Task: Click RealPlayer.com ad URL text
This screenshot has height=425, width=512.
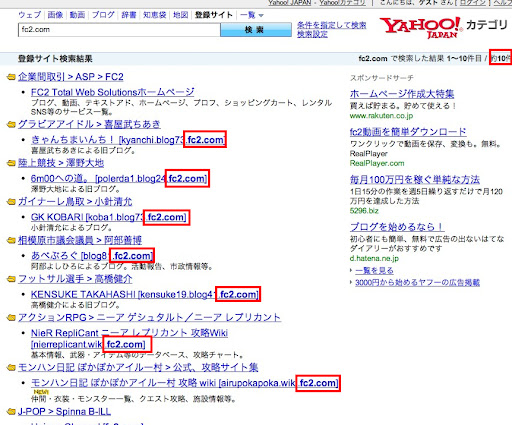Action: [x=377, y=163]
